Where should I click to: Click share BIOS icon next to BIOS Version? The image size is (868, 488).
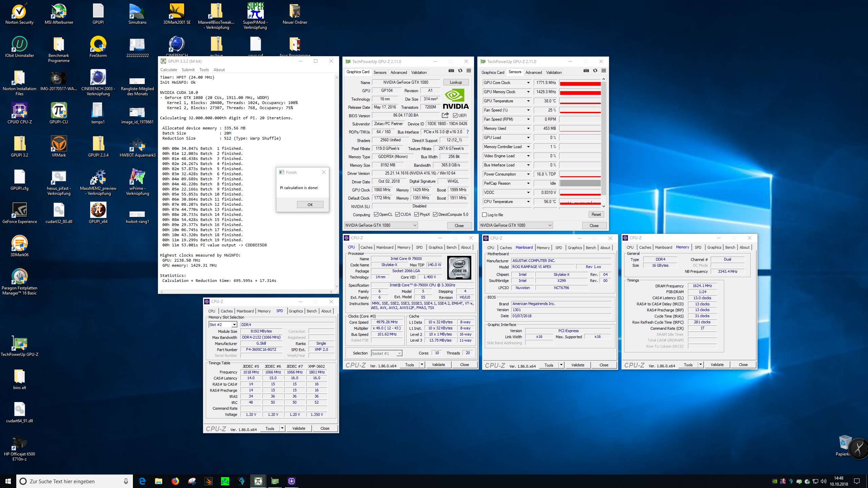coord(445,115)
